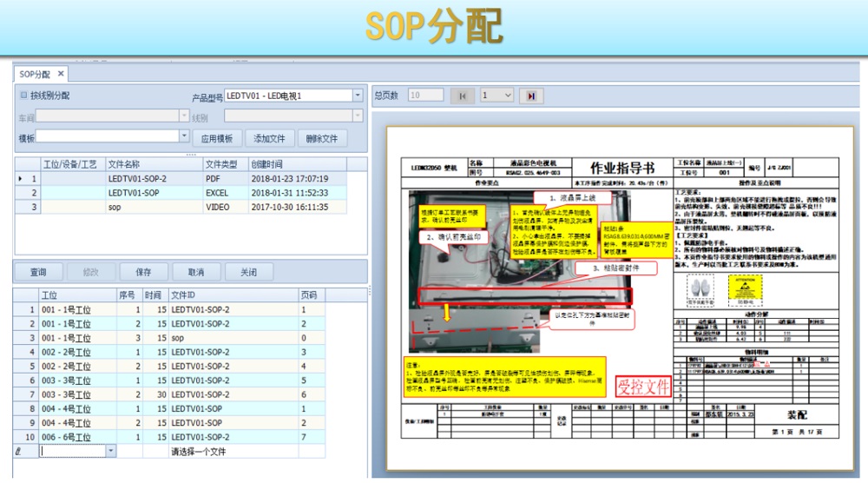Expand the 模板 dropdown
The image size is (868, 483).
[184, 136]
